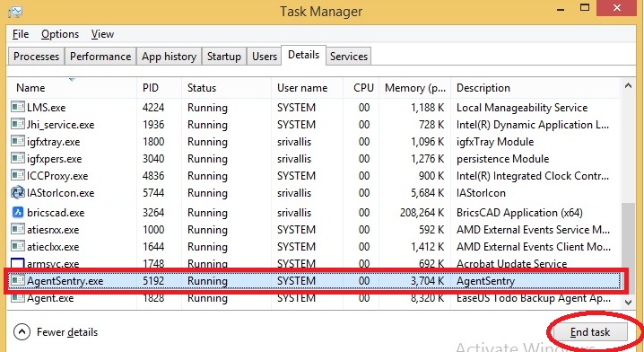Select the Details tab
Image resolution: width=644 pixels, height=352 pixels.
click(303, 55)
